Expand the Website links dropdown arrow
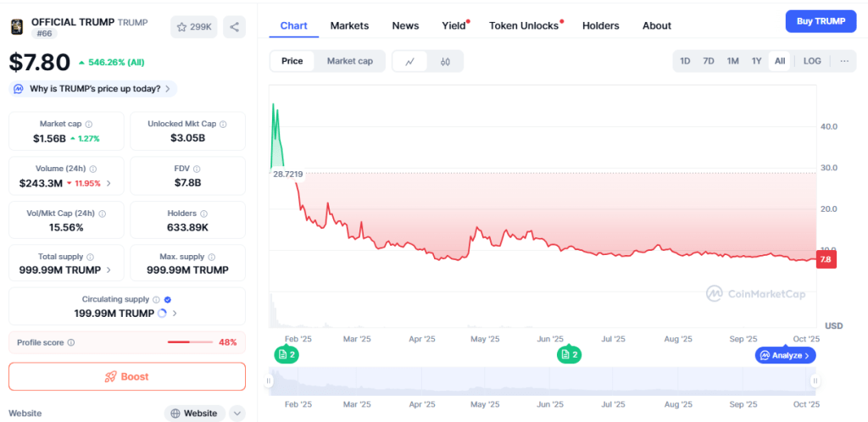The image size is (868, 422). click(x=237, y=414)
